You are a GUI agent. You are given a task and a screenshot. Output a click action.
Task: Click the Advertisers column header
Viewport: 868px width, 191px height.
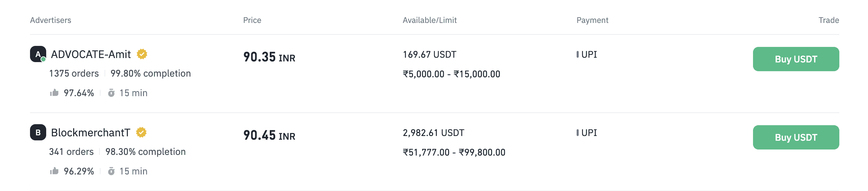[51, 20]
